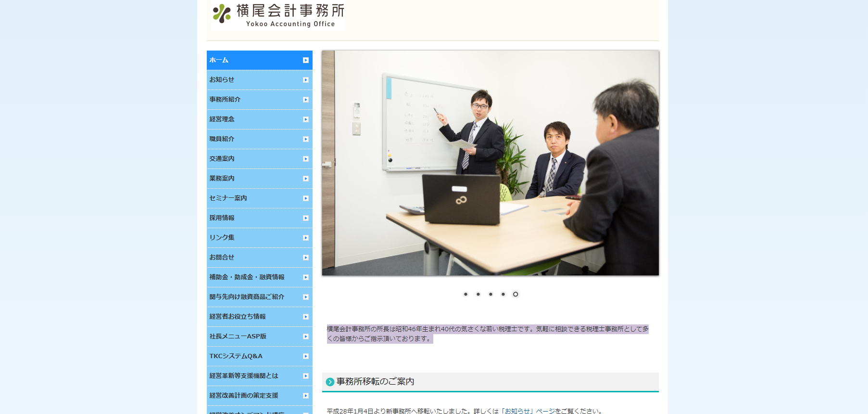Select 関与先向け融資商品ご紹介 menu item

tap(260, 297)
